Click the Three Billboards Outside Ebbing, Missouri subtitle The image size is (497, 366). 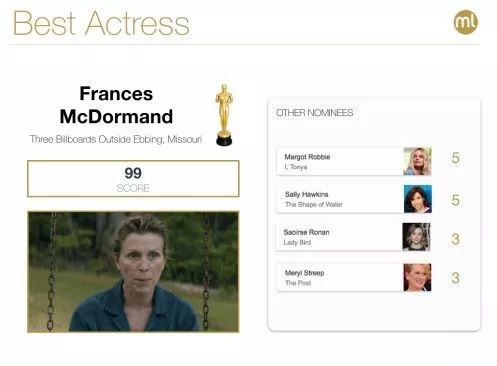(x=116, y=139)
